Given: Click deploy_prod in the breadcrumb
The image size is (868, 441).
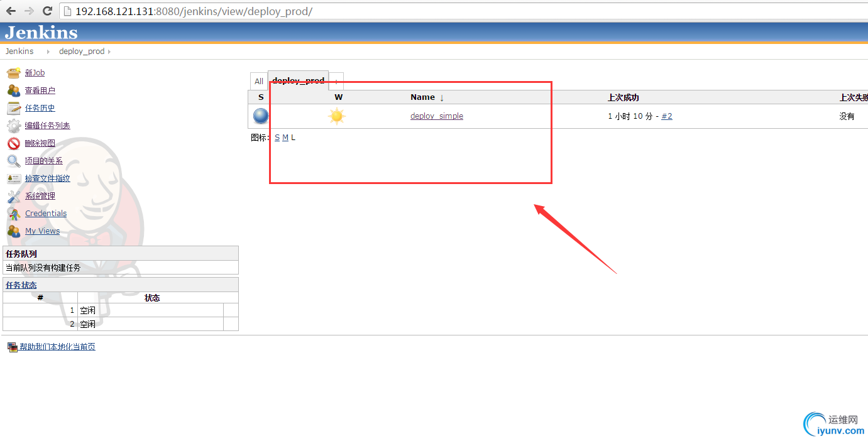Looking at the screenshot, I should [x=82, y=52].
